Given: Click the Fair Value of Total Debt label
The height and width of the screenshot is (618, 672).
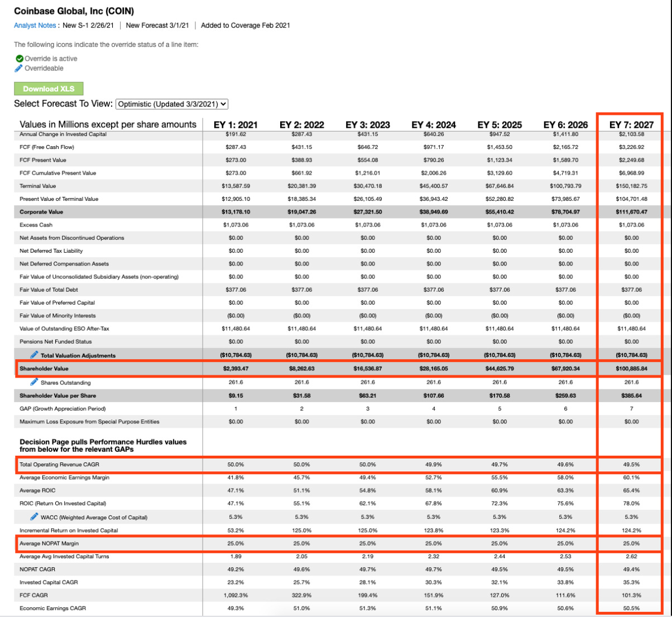Looking at the screenshot, I should (x=49, y=289).
